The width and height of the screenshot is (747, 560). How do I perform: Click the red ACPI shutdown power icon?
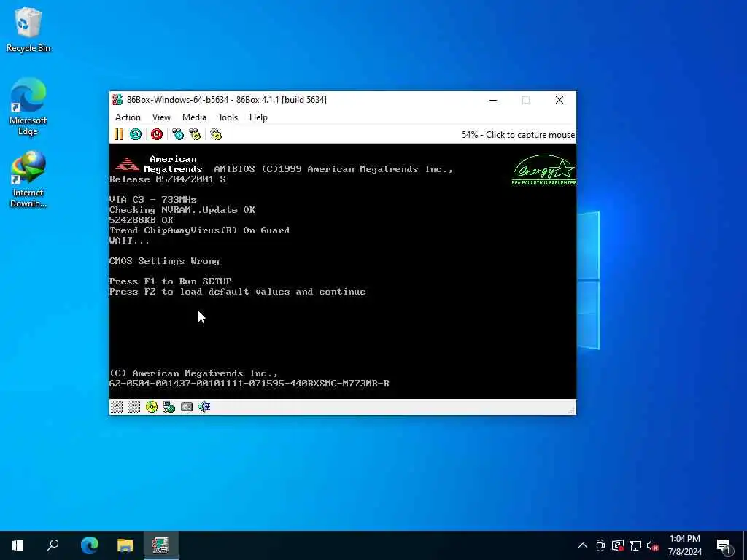click(x=157, y=134)
